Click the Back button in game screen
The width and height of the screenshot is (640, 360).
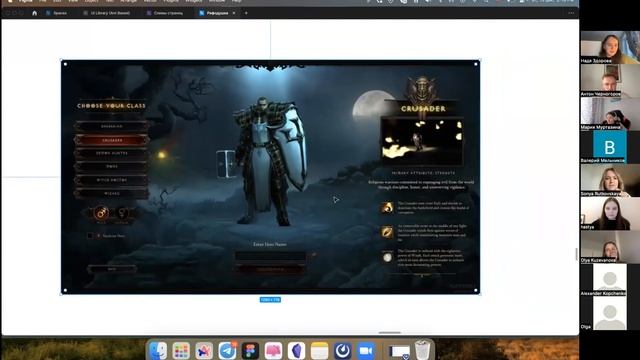click(112, 269)
